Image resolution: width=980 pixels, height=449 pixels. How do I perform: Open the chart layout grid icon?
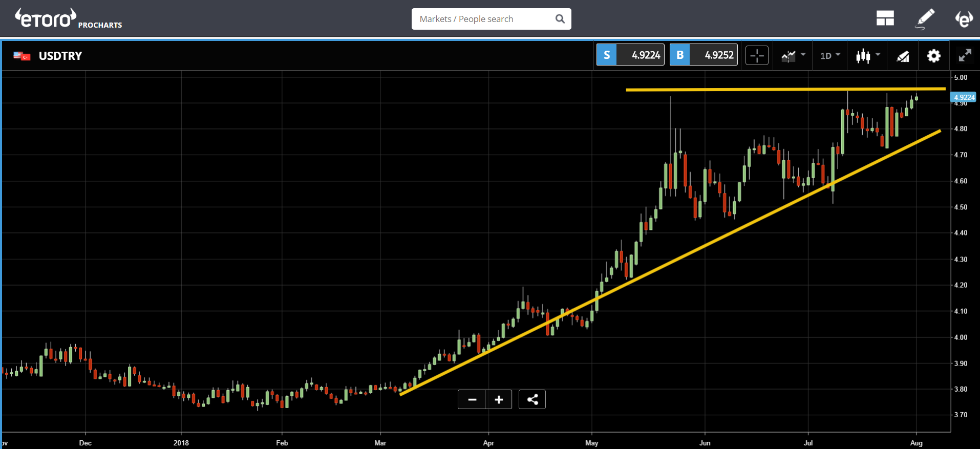[885, 18]
